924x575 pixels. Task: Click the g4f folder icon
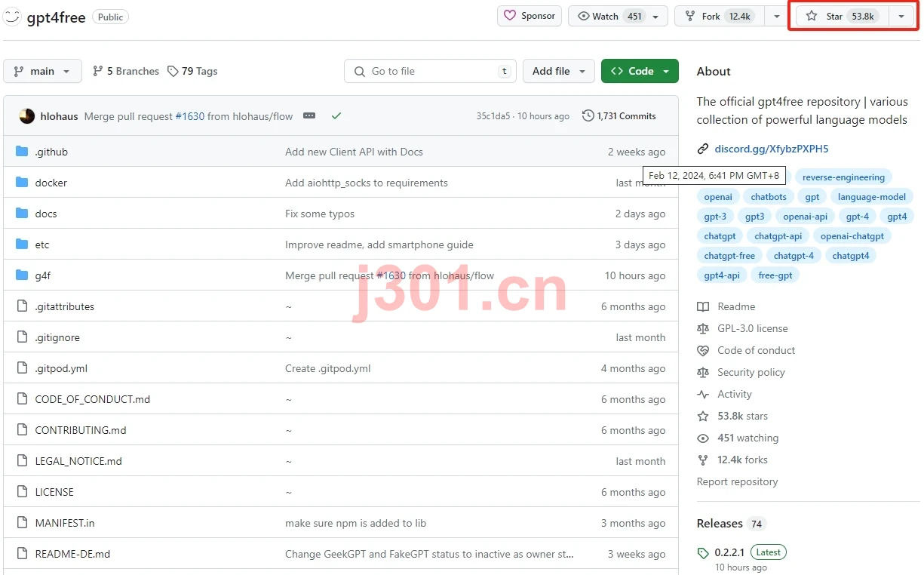click(x=22, y=275)
